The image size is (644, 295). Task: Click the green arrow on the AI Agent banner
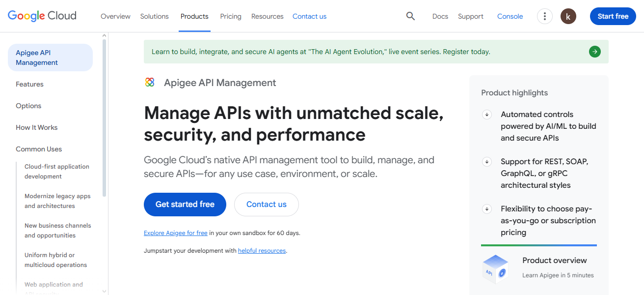pos(594,51)
